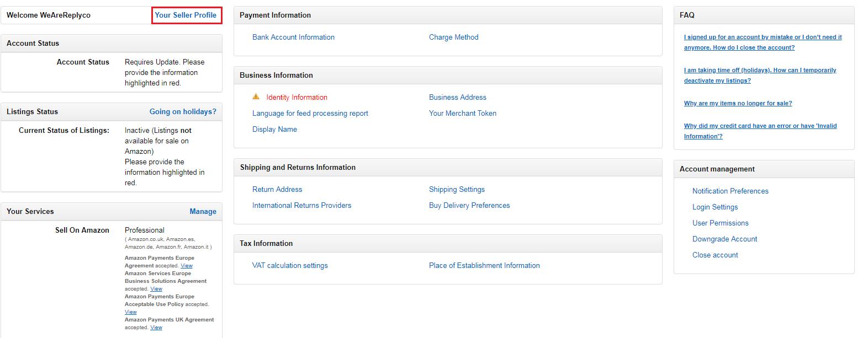
Task: Open International Returns Providers
Action: point(301,206)
